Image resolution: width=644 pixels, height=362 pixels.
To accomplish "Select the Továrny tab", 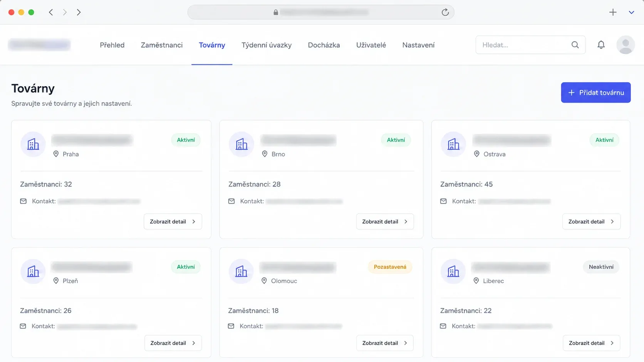I will pos(212,45).
